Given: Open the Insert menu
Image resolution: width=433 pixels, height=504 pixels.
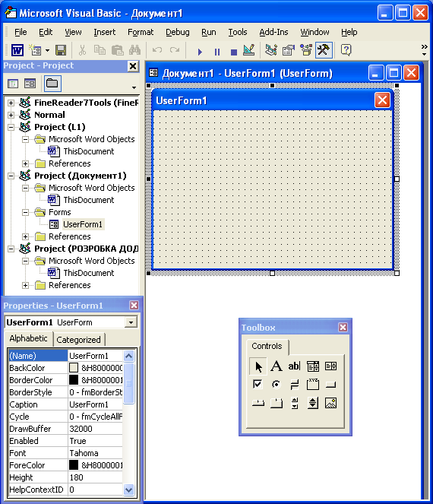Looking at the screenshot, I should [104, 32].
